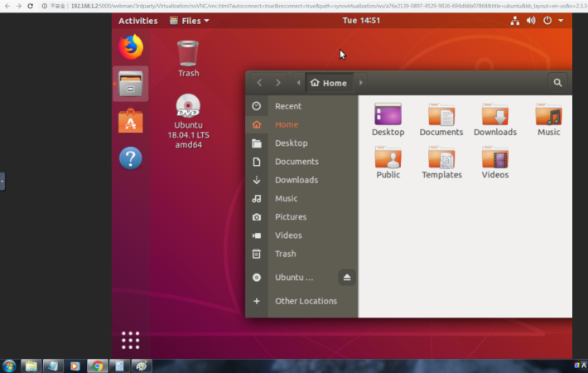Select the Ubuntu disc in sidebar
Screen dimensions: 588x373
coord(292,278)
